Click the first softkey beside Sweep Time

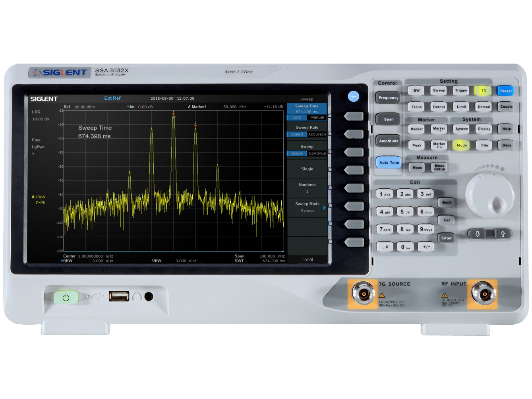(354, 116)
